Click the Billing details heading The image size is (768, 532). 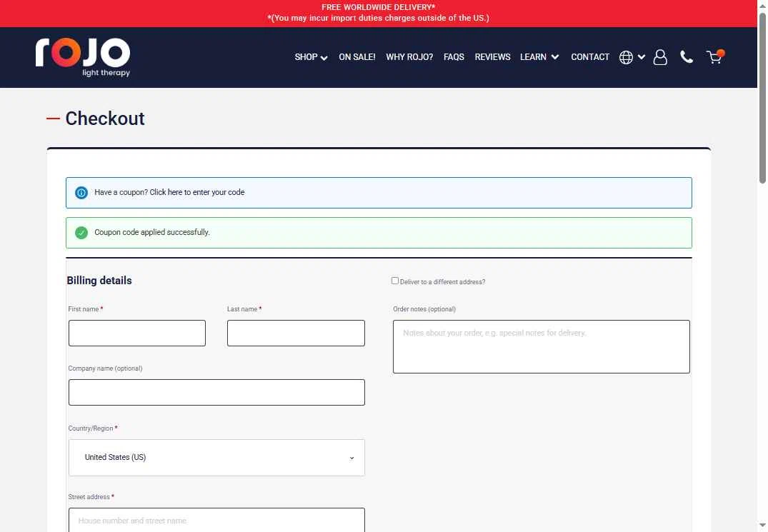(x=99, y=281)
